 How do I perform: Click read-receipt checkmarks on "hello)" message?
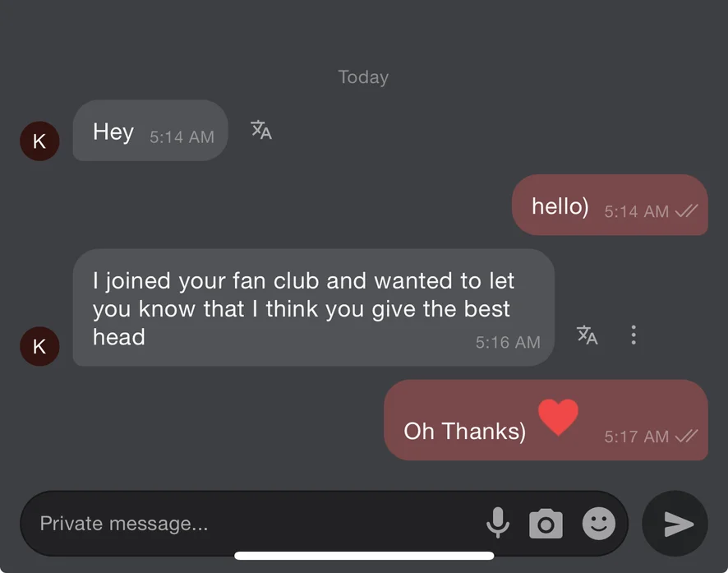[686, 211]
